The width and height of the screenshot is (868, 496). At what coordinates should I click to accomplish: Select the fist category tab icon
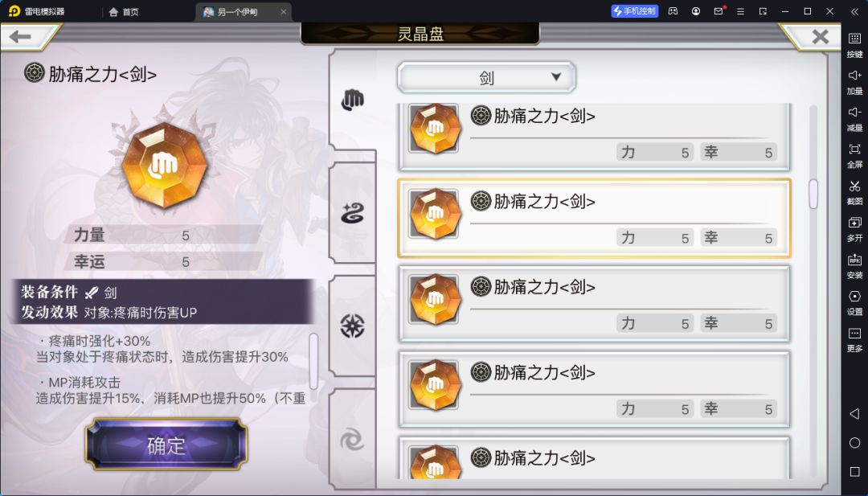(x=352, y=100)
